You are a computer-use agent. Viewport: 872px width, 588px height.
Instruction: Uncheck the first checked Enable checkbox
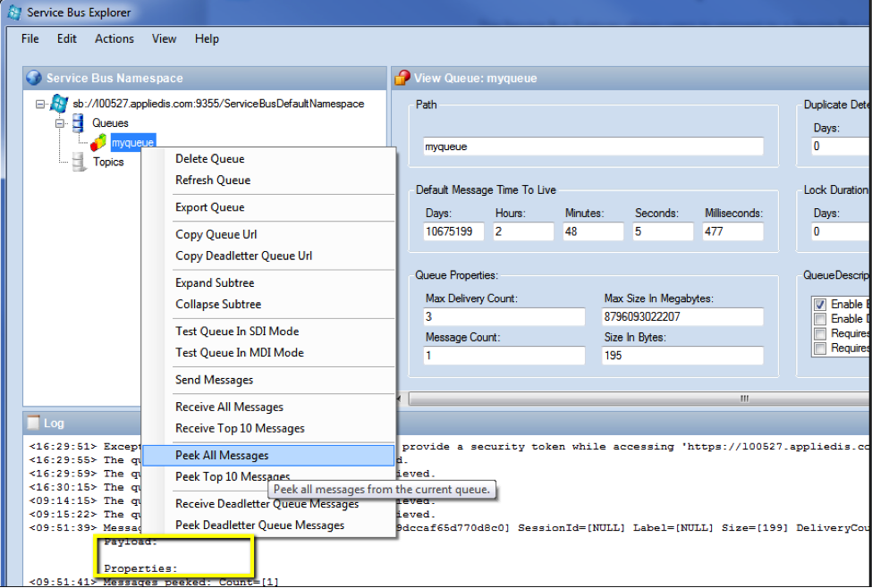click(x=819, y=305)
